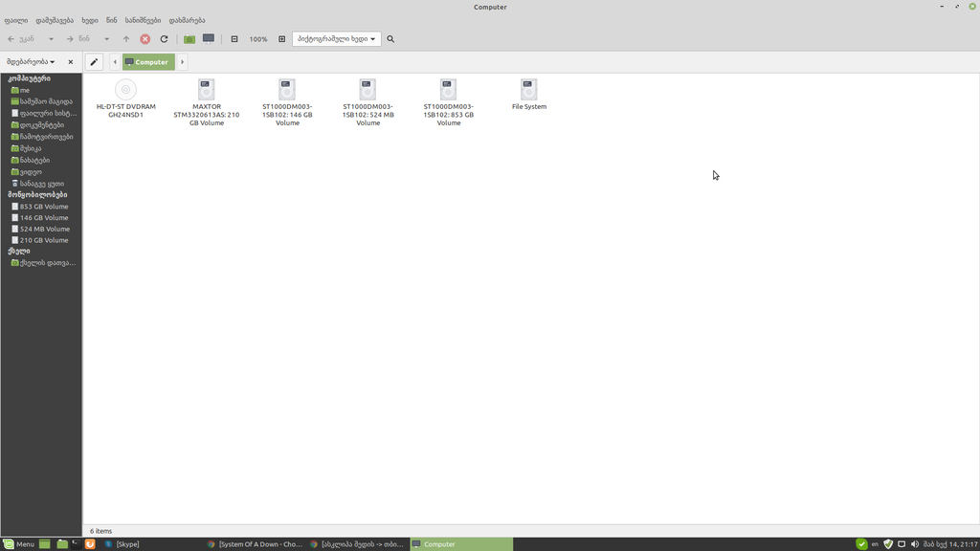Select ST1000DM003 853 GB Volume icon
This screenshot has height=551, width=980.
(448, 102)
